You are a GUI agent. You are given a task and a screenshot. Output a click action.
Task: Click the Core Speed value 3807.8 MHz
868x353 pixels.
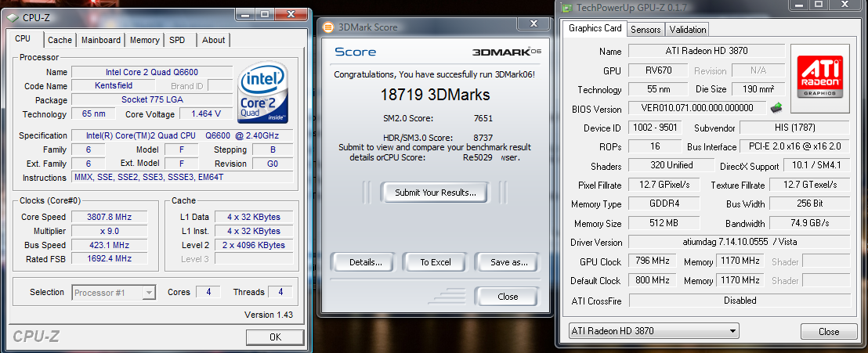pyautogui.click(x=110, y=217)
